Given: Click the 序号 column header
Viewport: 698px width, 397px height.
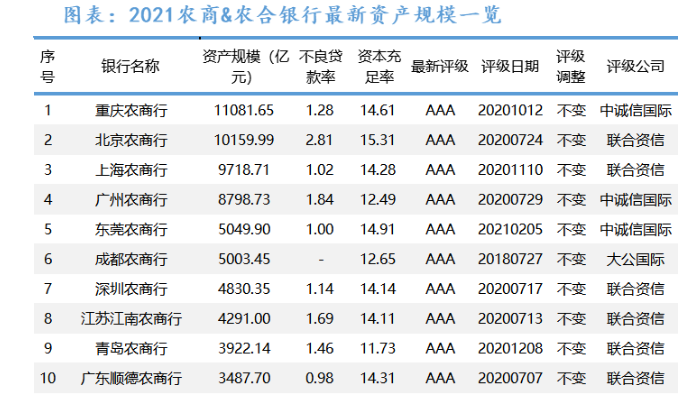Looking at the screenshot, I should point(47,67).
